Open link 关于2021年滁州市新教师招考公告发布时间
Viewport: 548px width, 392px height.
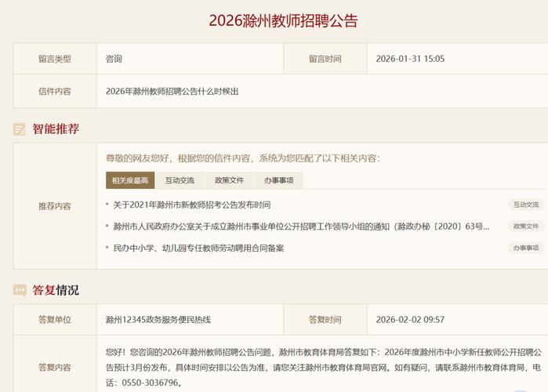tap(192, 205)
